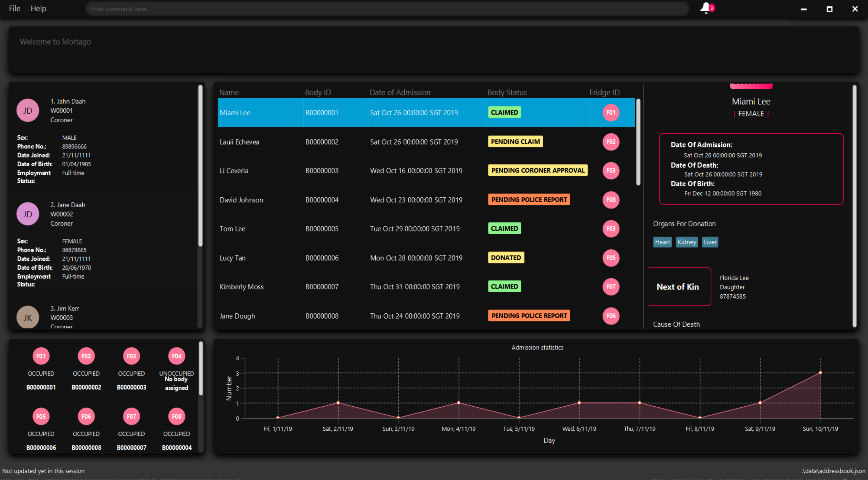
Task: Click the Heart organ tag
Action: tap(662, 242)
